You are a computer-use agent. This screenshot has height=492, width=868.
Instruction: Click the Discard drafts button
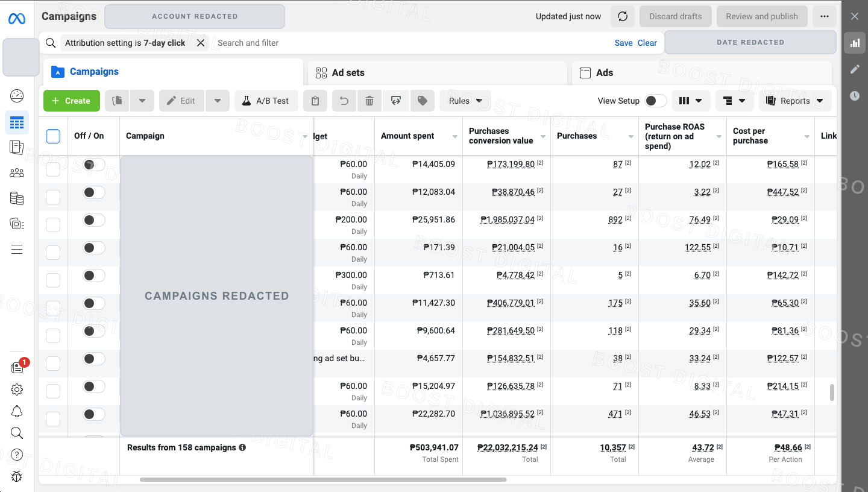676,16
